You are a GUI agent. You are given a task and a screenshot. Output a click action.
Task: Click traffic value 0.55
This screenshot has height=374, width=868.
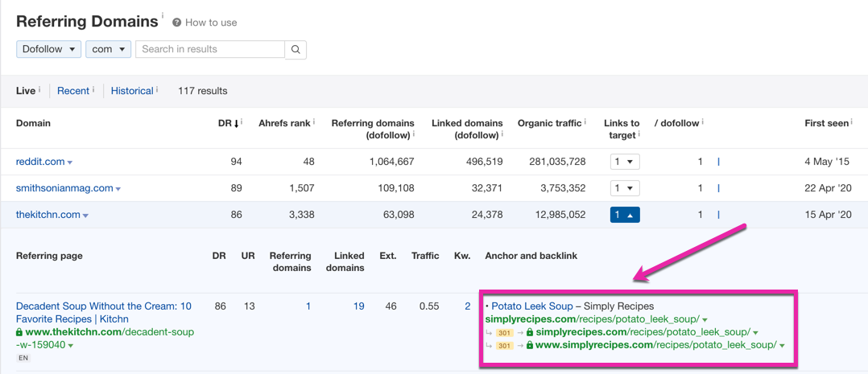click(430, 306)
